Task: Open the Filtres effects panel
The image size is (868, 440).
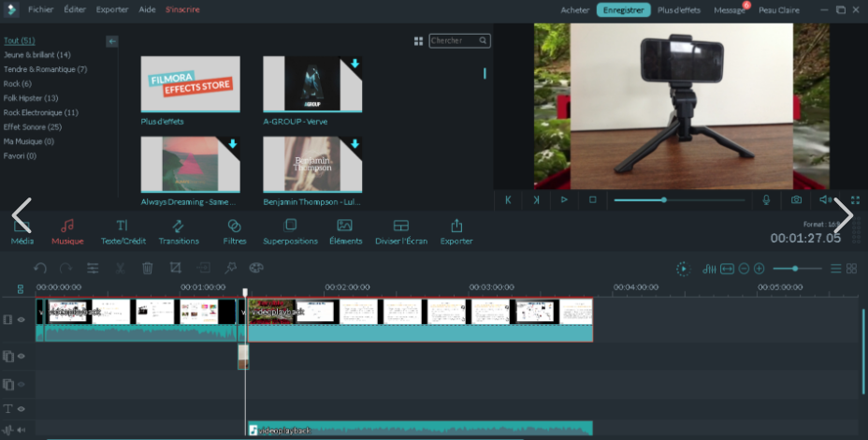Action: point(235,231)
